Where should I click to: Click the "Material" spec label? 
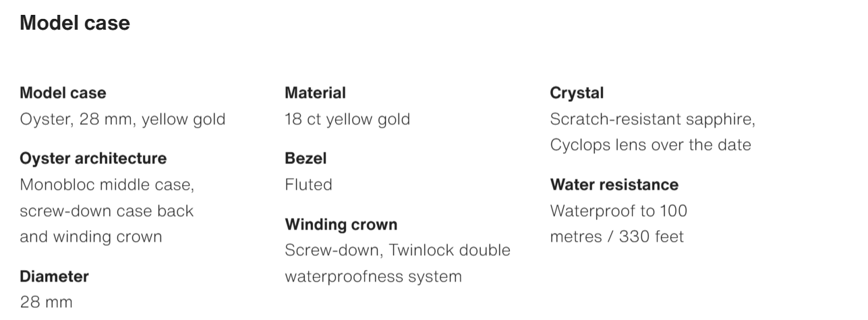(x=315, y=92)
